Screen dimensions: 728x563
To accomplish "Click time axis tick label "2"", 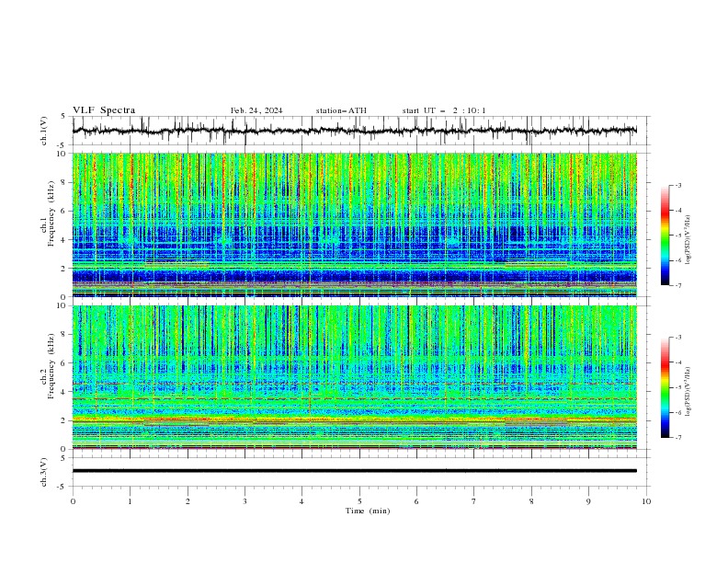I will coord(188,501).
